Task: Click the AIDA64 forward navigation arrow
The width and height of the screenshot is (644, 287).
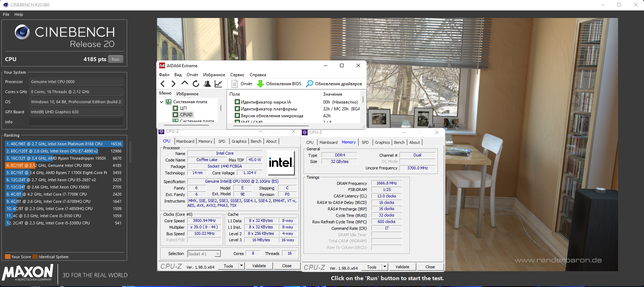Action: [173, 84]
